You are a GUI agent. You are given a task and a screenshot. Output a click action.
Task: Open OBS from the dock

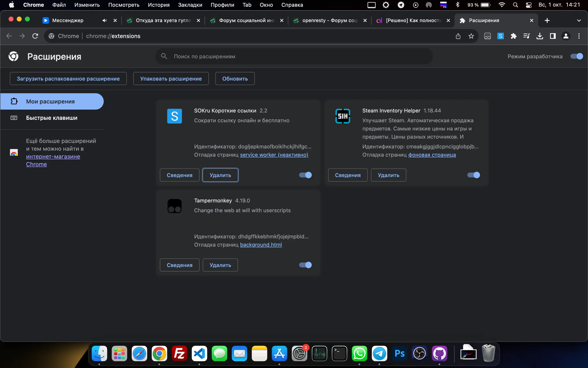(419, 353)
